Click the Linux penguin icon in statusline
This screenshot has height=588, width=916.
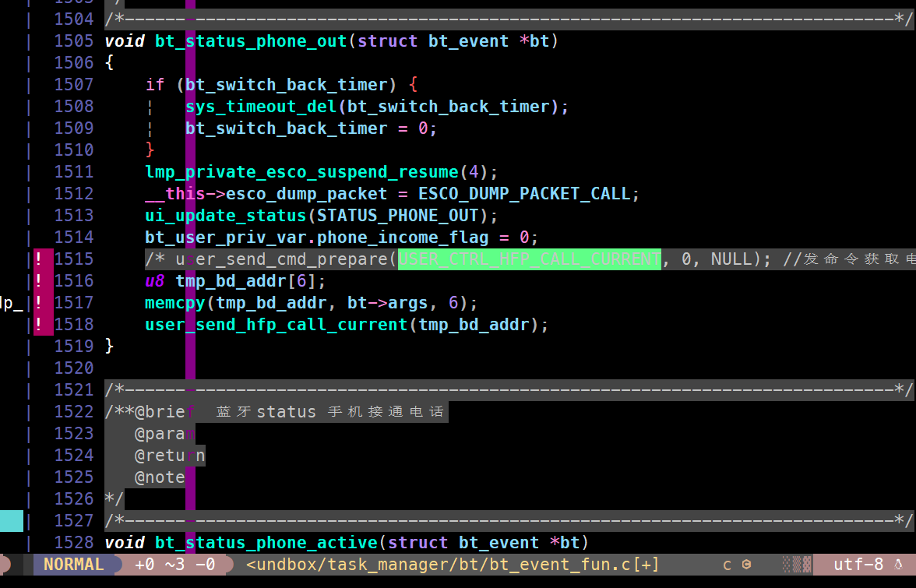point(899,565)
